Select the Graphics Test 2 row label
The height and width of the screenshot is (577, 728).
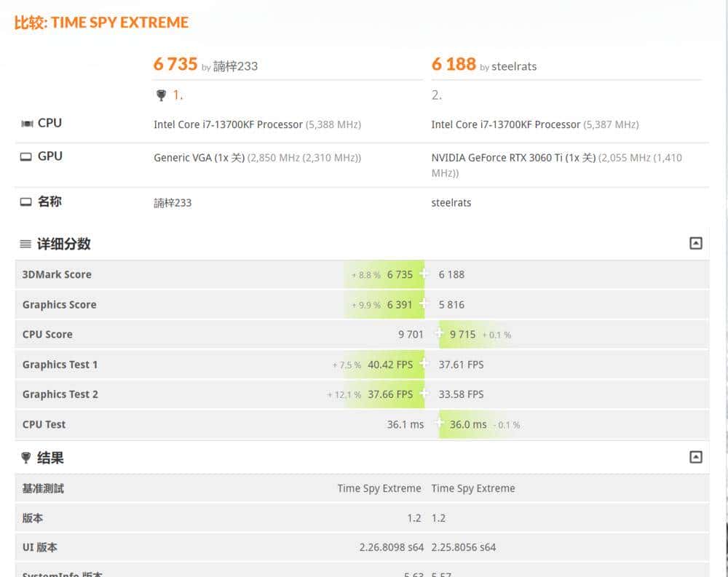pyautogui.click(x=60, y=394)
